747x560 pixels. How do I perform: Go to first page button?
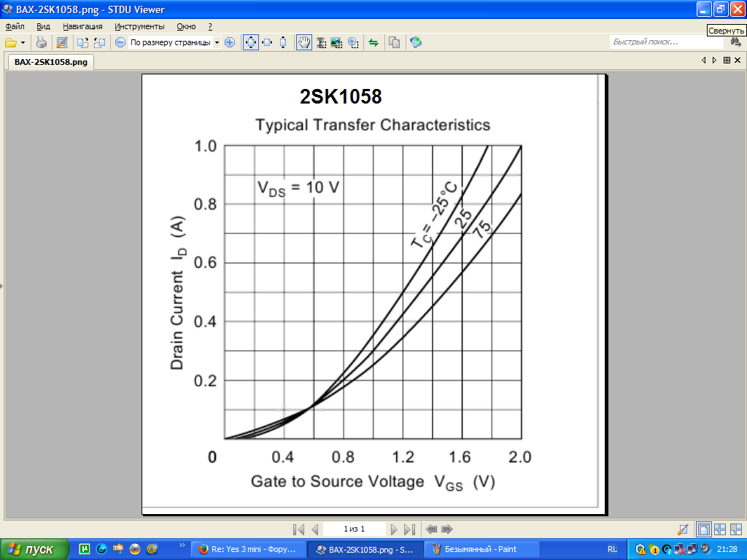298,529
